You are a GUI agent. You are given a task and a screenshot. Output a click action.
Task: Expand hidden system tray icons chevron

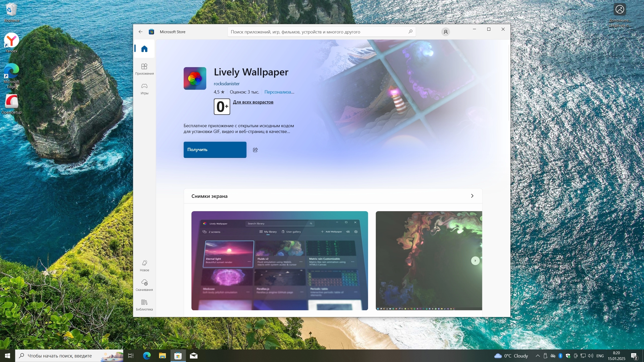tap(538, 356)
